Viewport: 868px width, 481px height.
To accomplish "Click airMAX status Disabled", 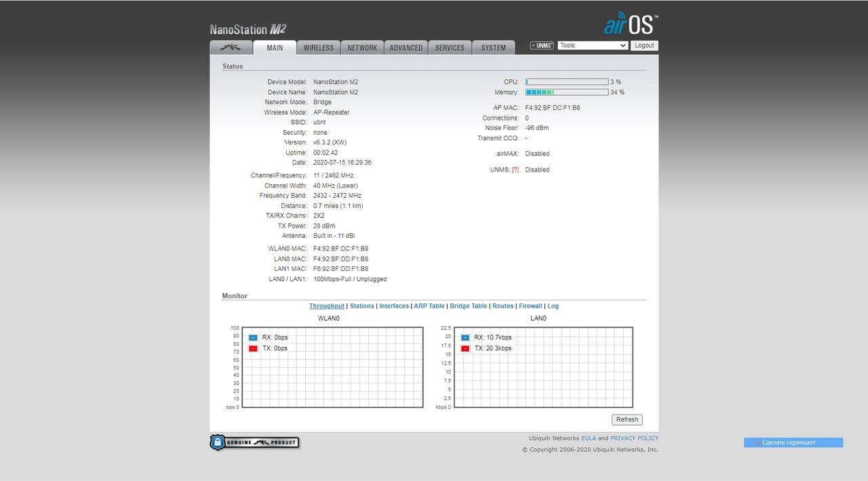I will [537, 154].
